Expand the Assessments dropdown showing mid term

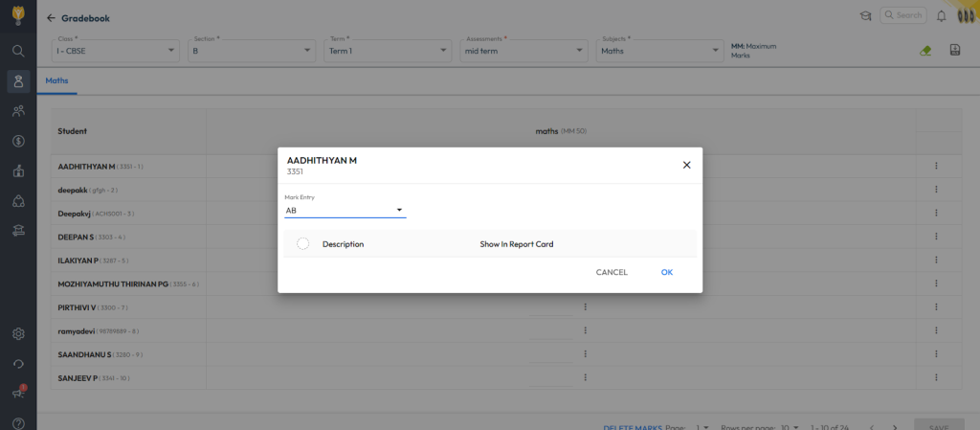[525, 51]
